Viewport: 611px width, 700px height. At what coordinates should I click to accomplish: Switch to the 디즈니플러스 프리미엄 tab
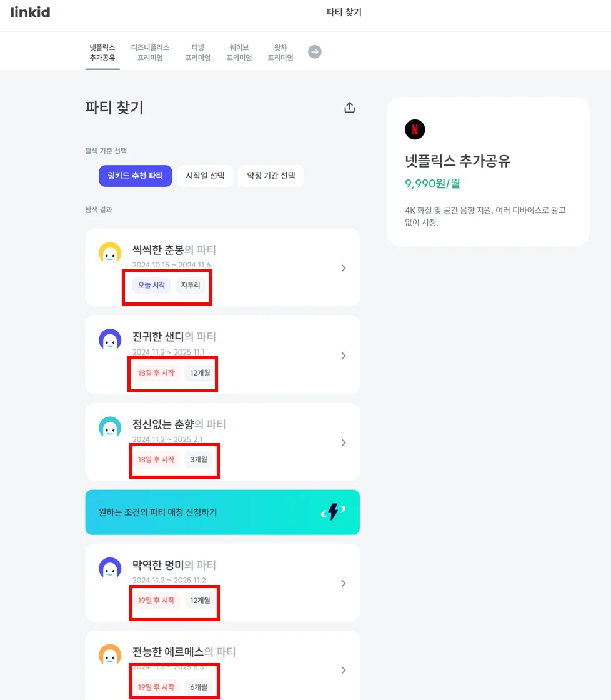click(150, 52)
